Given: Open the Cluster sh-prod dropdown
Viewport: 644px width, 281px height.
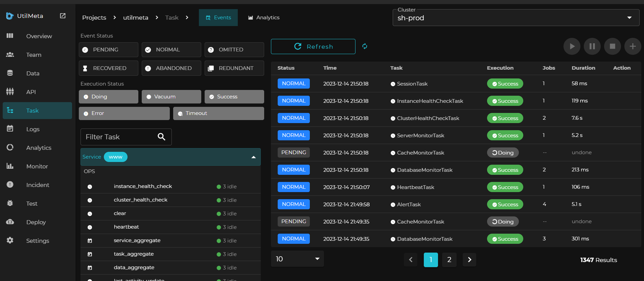Looking at the screenshot, I should click(x=516, y=18).
